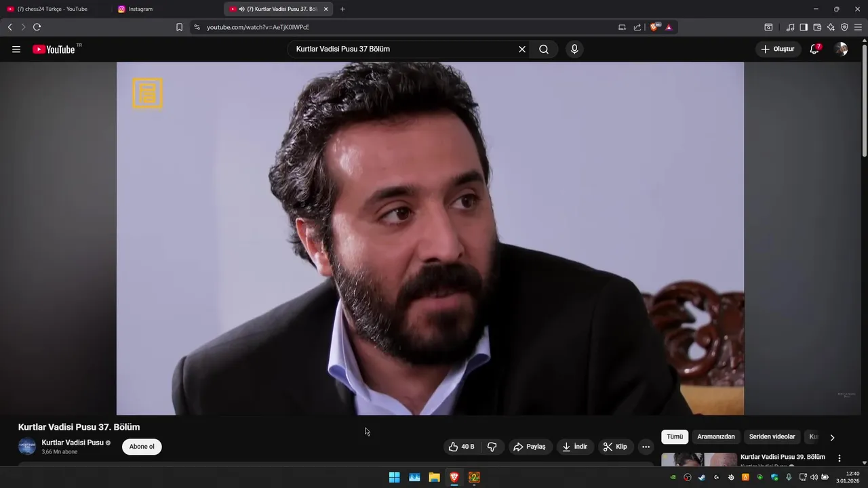Open the volume speaker tray icon
Image resolution: width=868 pixels, height=488 pixels.
[x=814, y=477]
